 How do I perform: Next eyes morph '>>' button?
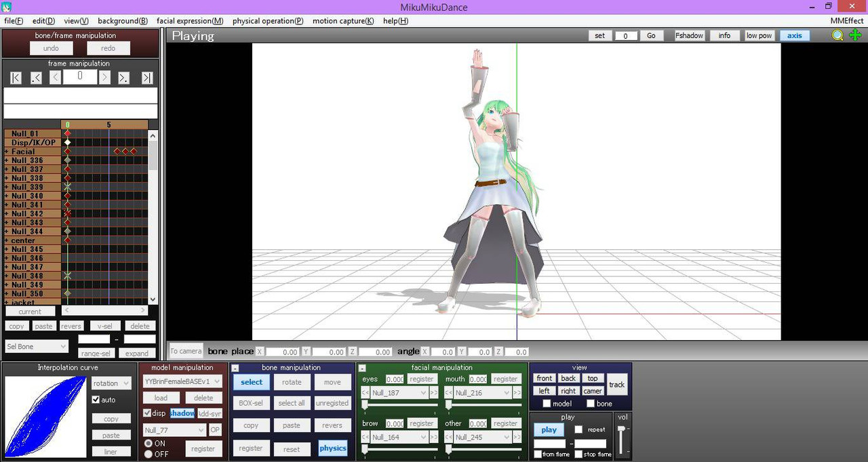(433, 393)
